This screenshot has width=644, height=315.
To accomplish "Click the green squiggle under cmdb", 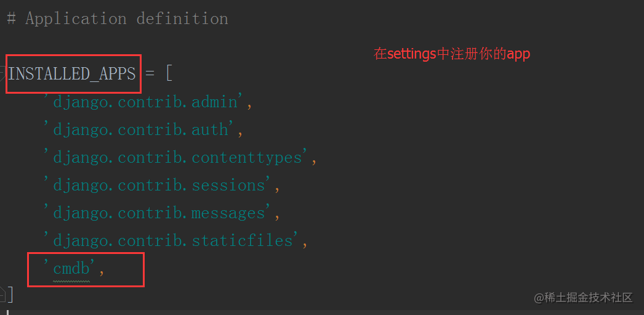I will click(x=72, y=281).
